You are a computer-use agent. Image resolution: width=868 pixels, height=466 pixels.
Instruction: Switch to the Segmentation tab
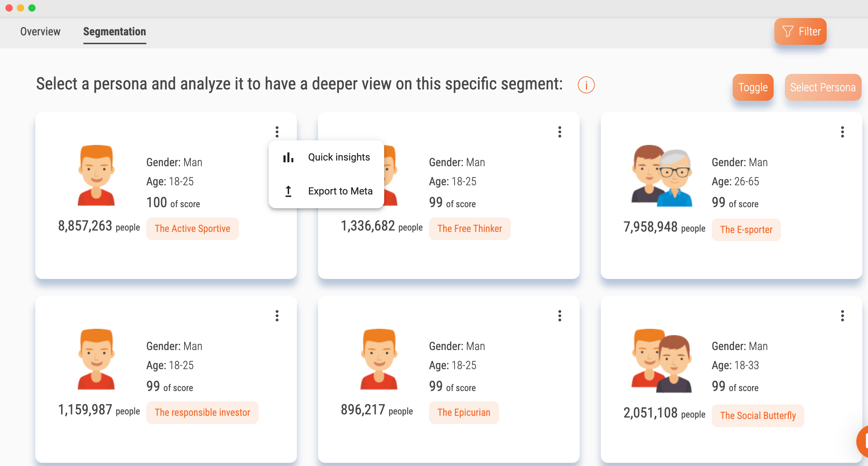114,31
